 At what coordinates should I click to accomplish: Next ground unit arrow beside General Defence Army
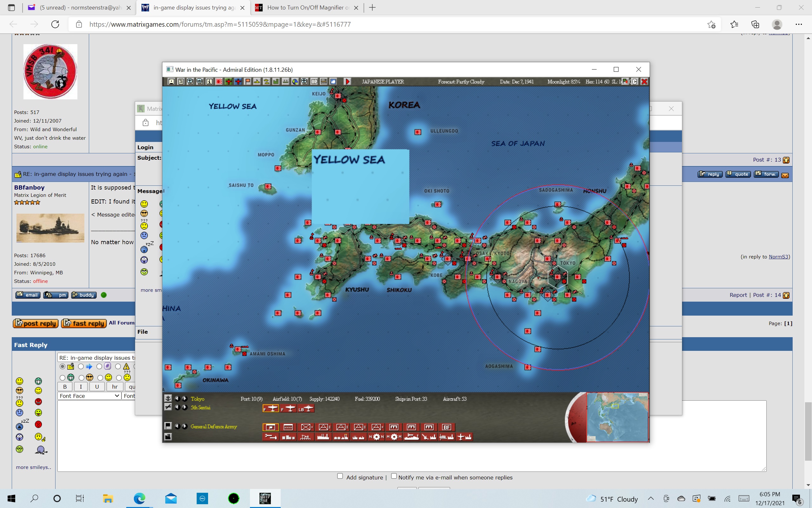pos(185,426)
